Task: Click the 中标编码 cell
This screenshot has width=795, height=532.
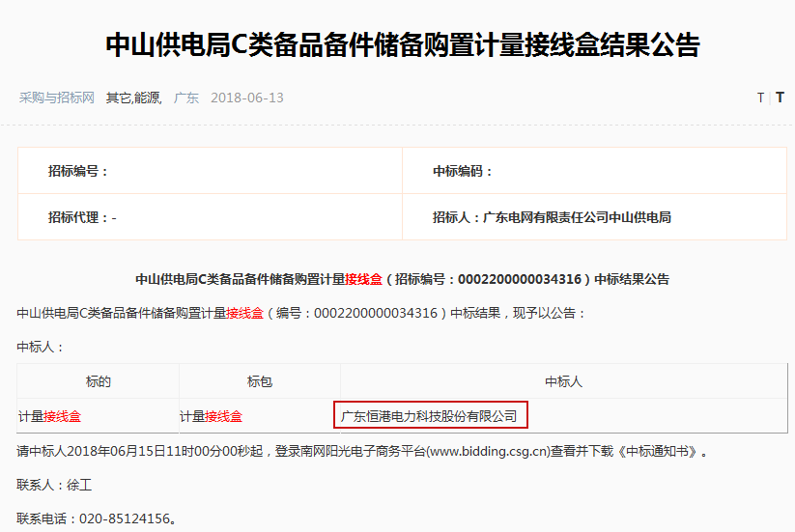Action: [463, 171]
